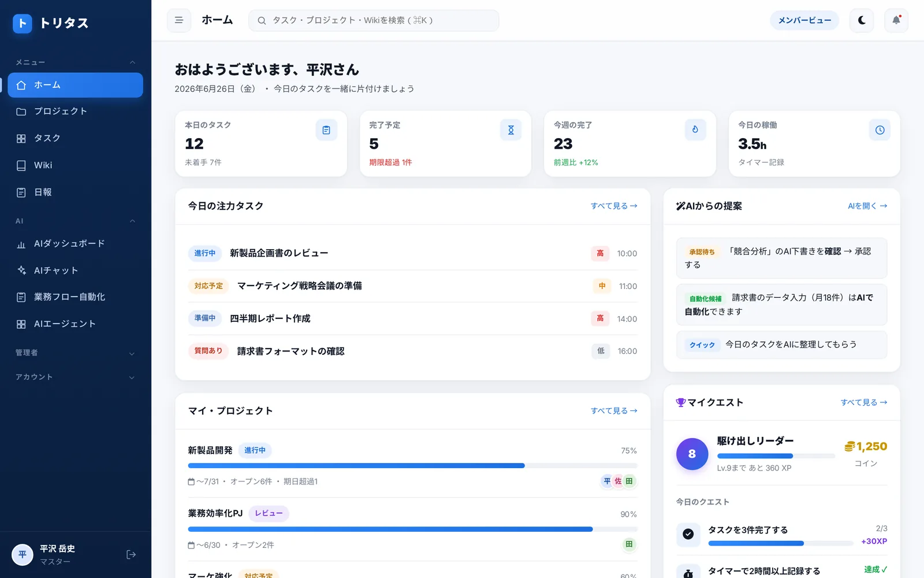924x578 pixels.
Task: Click すべて見る in 今日の注力タスク
Action: pos(614,206)
